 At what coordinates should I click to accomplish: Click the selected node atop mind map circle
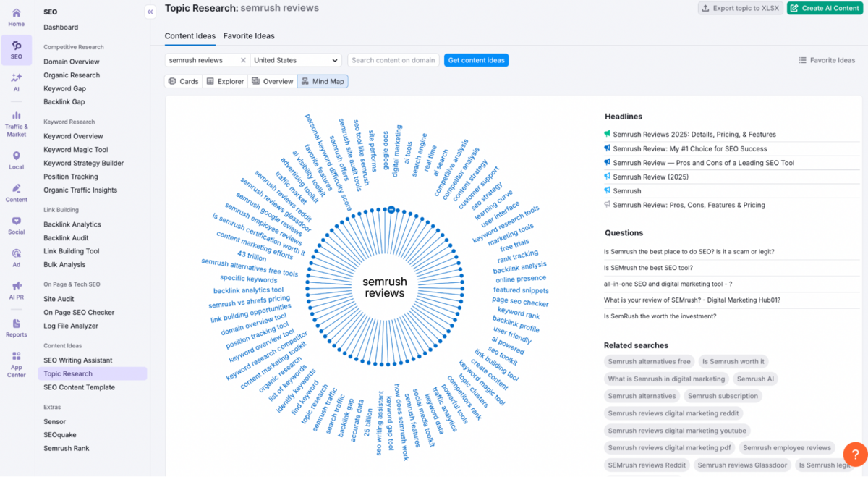tap(391, 209)
